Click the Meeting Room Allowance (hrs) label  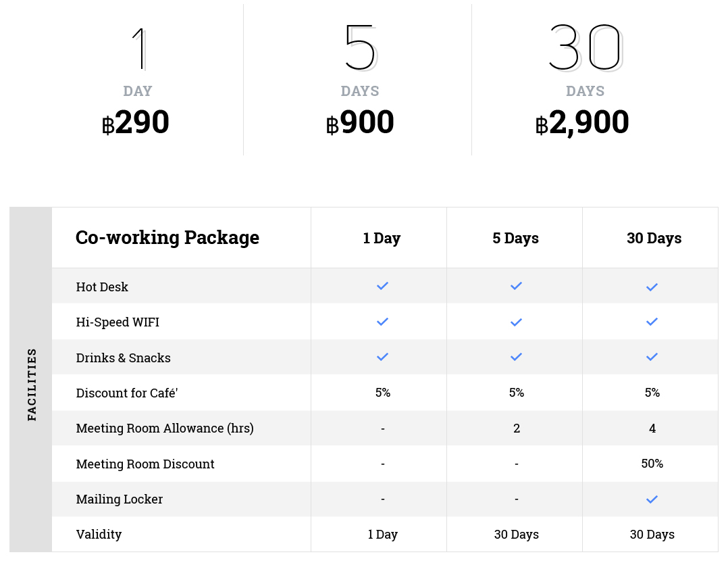[165, 429]
